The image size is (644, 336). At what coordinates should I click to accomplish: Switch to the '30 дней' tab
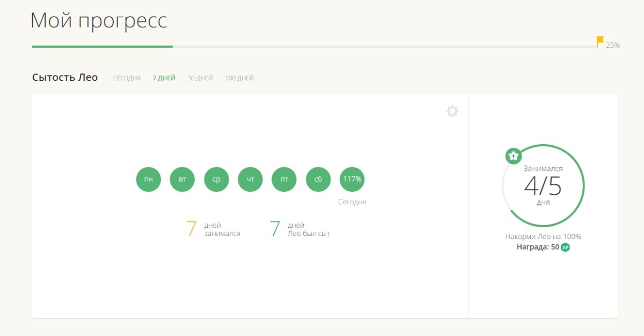200,78
